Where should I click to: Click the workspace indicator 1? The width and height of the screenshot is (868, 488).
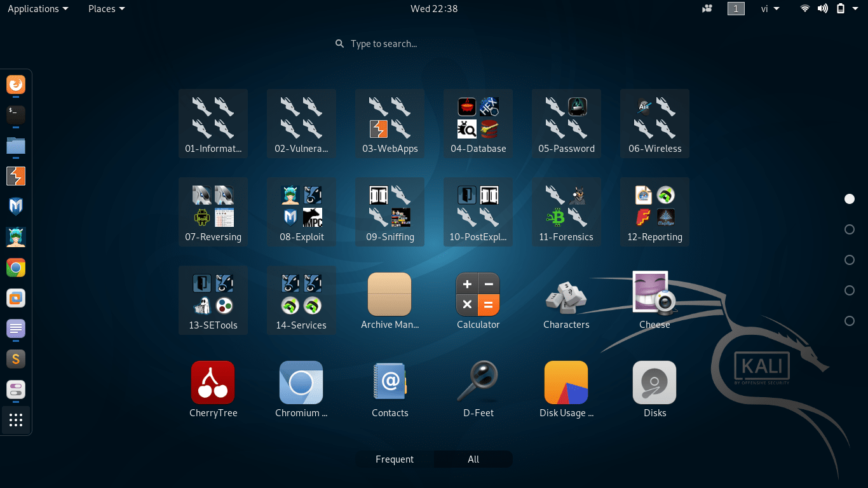(736, 8)
